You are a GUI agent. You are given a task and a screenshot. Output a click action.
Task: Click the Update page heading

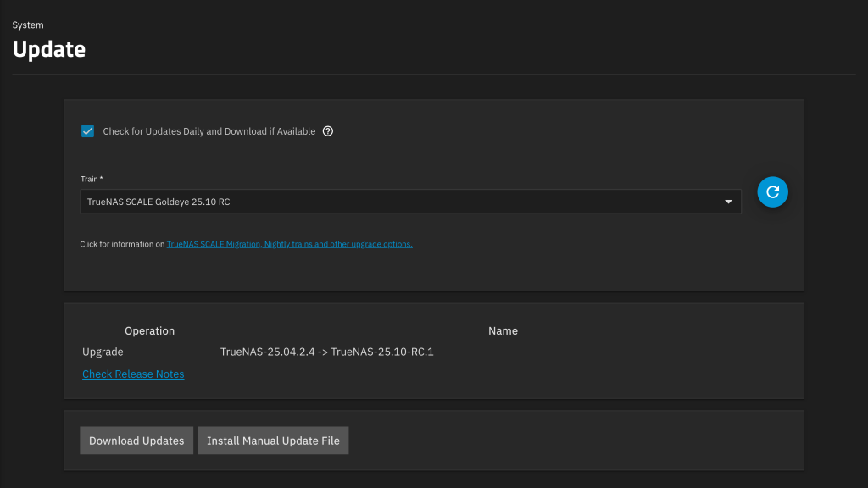49,49
